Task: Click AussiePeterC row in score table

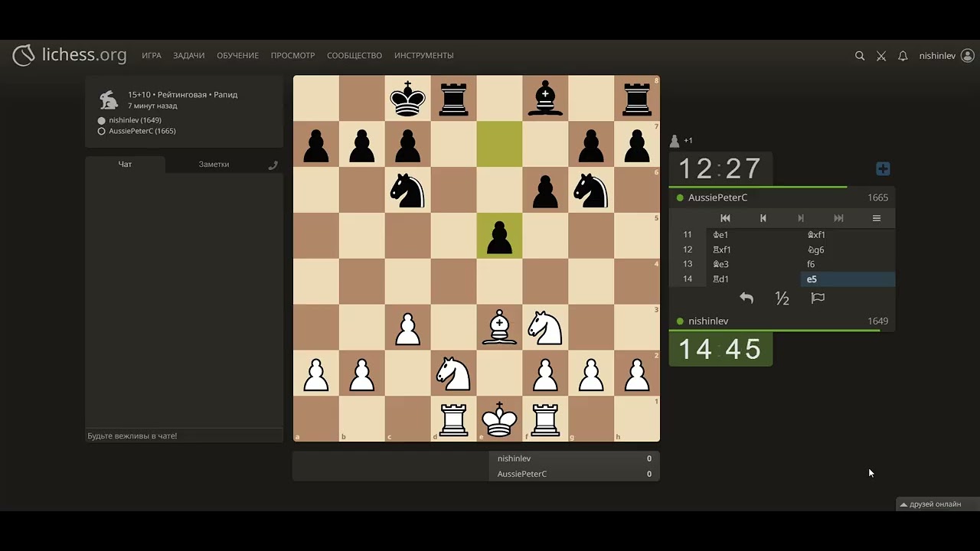Action: 574,474
